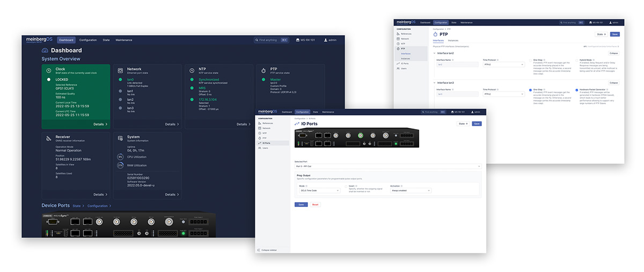Click the dashboard gauge icon beside Dashboard title

point(45,51)
